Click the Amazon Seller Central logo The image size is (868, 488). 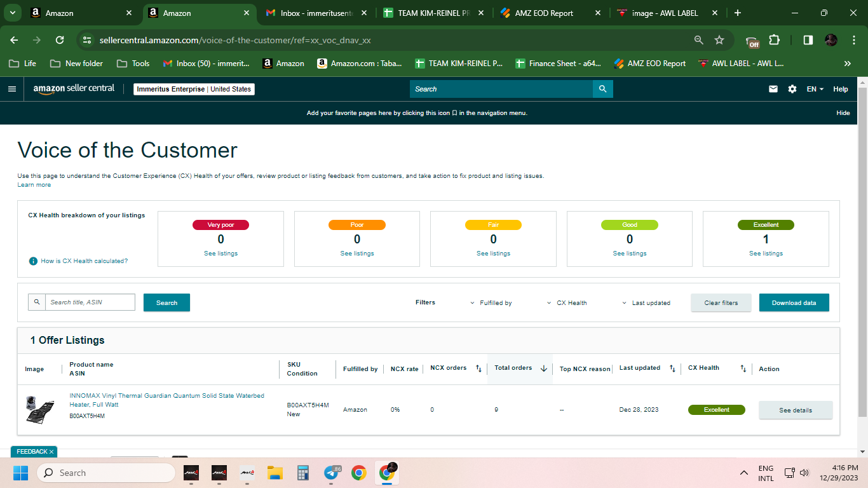pyautogui.click(x=74, y=89)
